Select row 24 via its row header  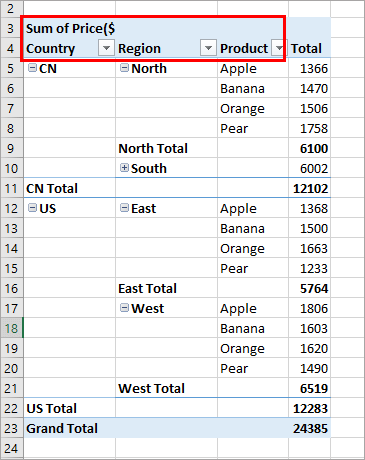point(12,448)
